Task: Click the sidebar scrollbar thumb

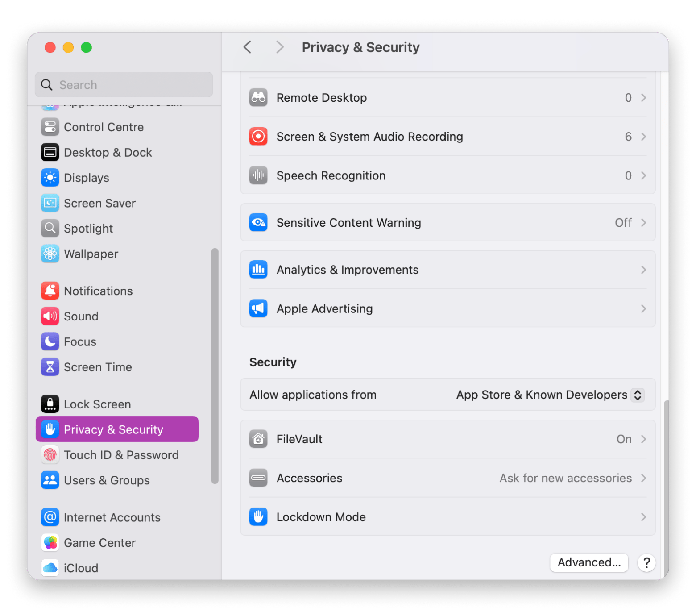Action: pyautogui.click(x=215, y=366)
